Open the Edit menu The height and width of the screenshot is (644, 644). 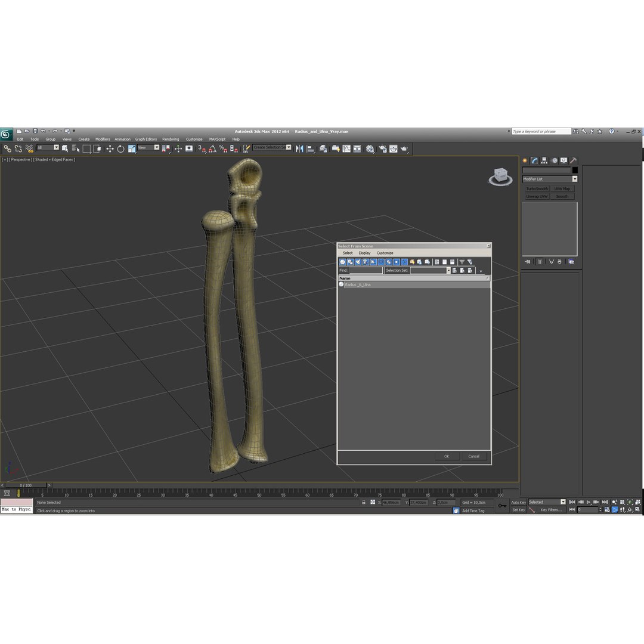coord(20,139)
